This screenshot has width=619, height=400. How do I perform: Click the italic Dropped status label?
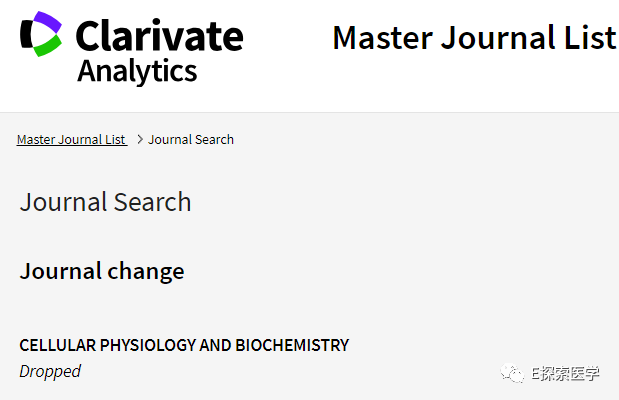coord(50,371)
